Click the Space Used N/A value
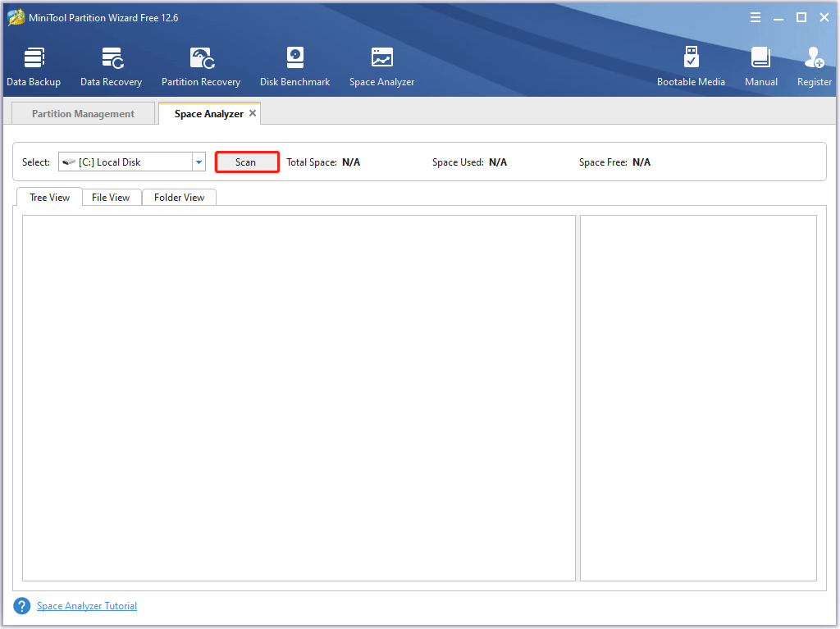This screenshot has height=629, width=840. coord(498,162)
